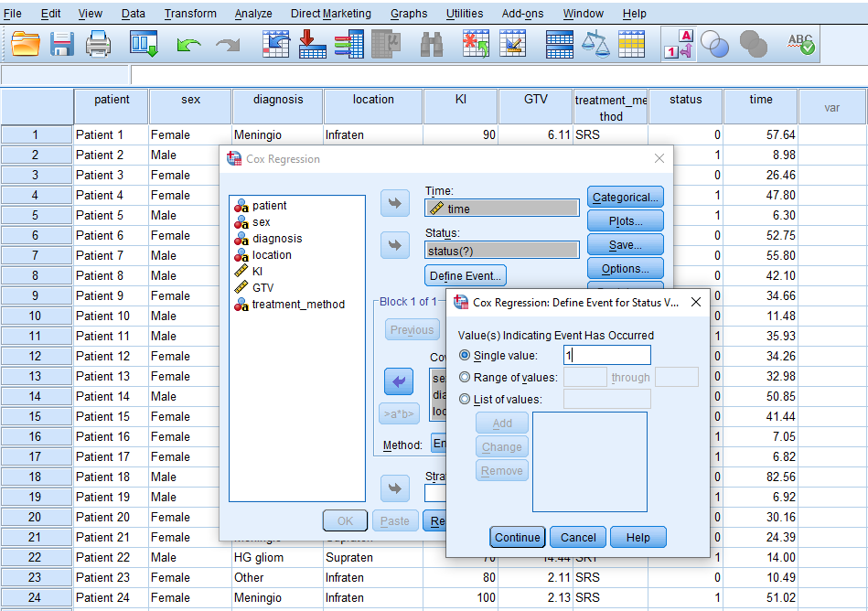Click the Single value input field
This screenshot has width=868, height=611.
pyautogui.click(x=607, y=355)
